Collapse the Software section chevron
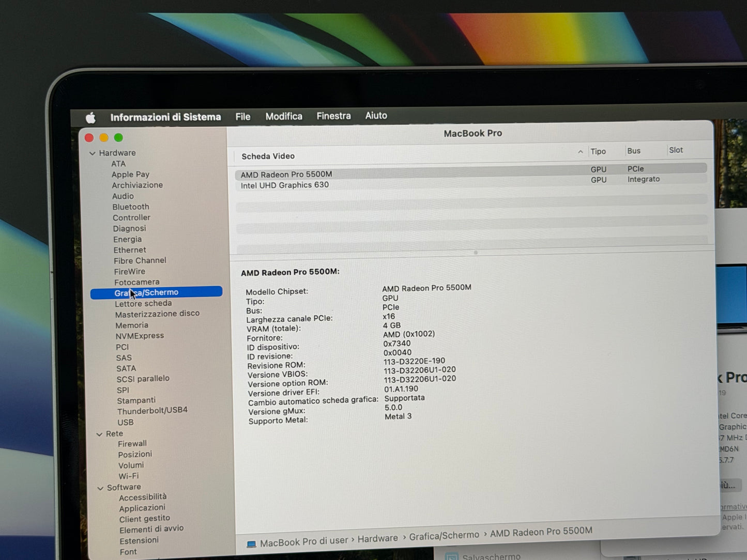The width and height of the screenshot is (747, 560). coord(100,488)
